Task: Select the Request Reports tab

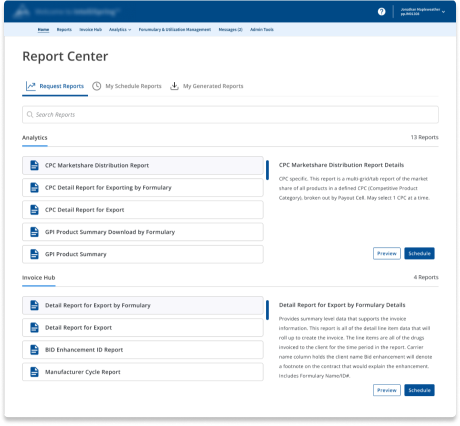Action: click(x=55, y=86)
